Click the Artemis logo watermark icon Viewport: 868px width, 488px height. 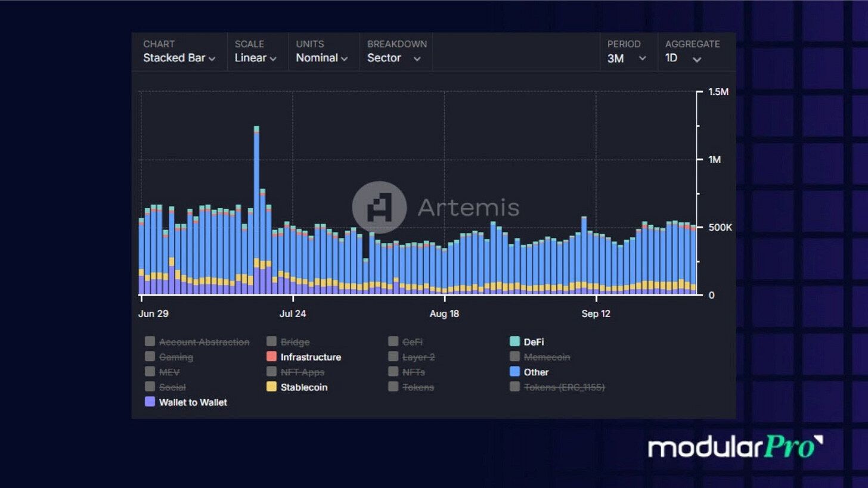click(x=379, y=207)
